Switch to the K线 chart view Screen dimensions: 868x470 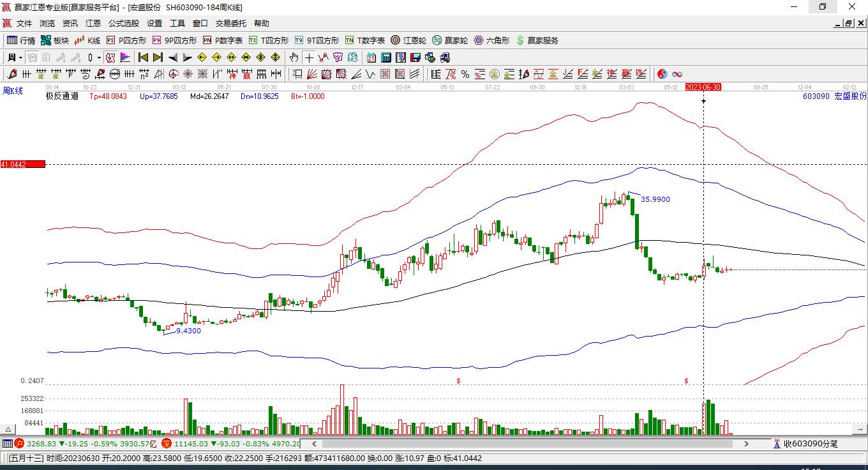[87, 40]
